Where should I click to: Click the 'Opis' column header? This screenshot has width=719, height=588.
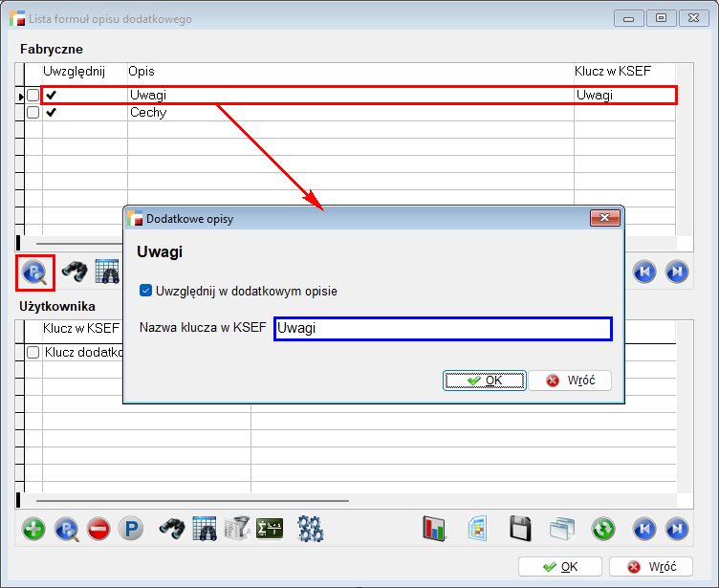tap(142, 72)
